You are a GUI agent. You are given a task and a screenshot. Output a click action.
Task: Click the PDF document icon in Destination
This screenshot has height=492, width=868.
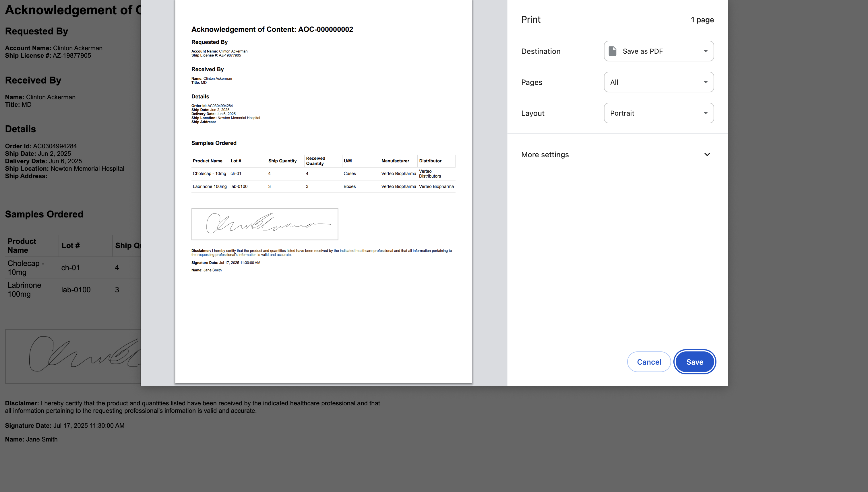click(613, 51)
